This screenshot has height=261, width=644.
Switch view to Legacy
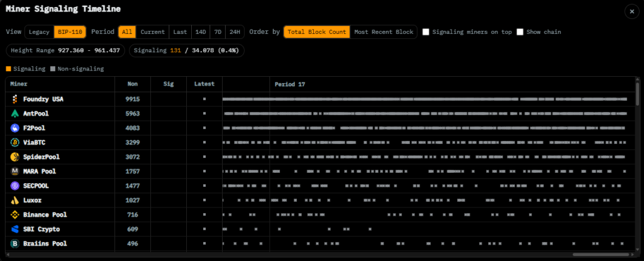coord(40,31)
